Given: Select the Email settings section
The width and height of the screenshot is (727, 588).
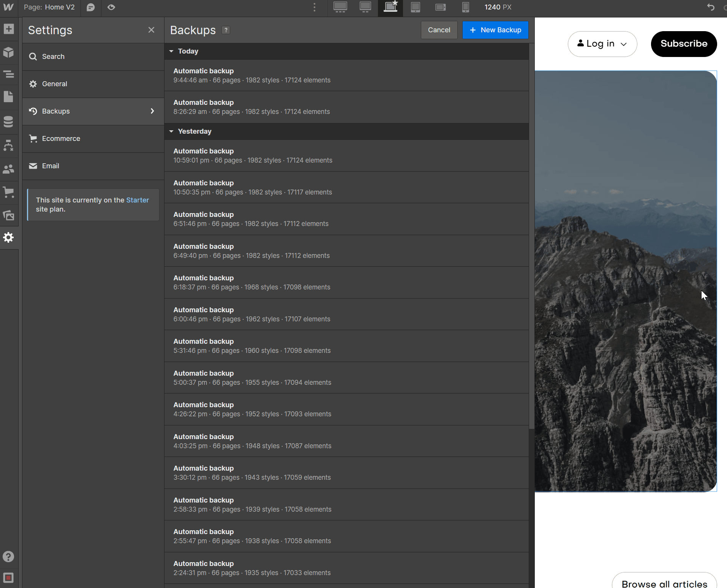Looking at the screenshot, I should pos(51,166).
